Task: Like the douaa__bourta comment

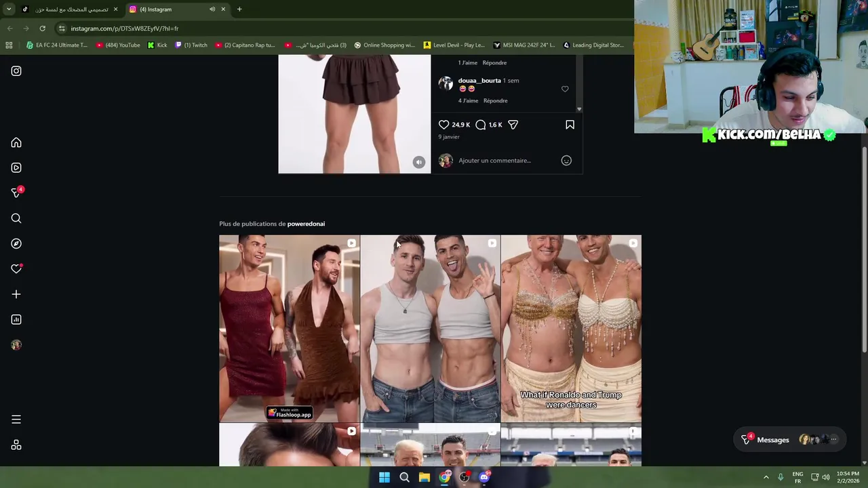Action: click(565, 89)
